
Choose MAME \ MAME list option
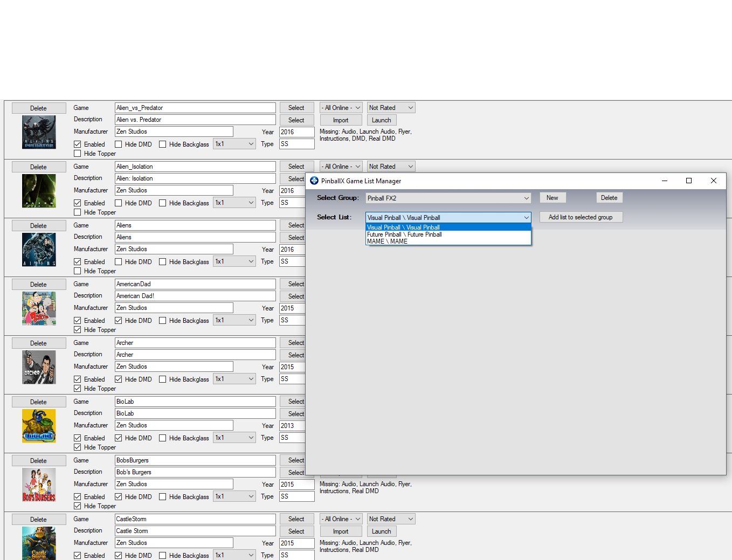click(448, 241)
